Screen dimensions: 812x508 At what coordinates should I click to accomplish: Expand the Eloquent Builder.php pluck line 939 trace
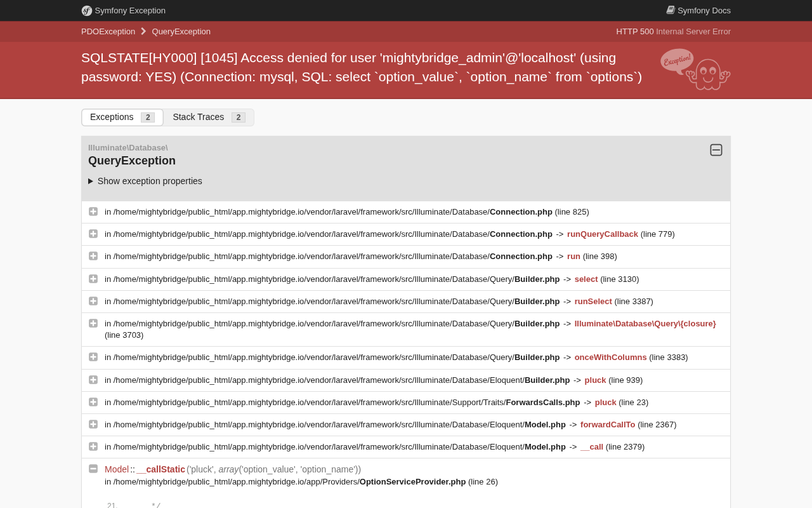tap(93, 380)
